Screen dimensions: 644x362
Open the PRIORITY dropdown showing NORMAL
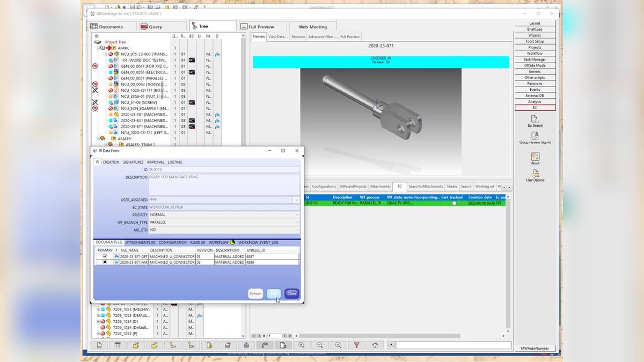click(224, 215)
